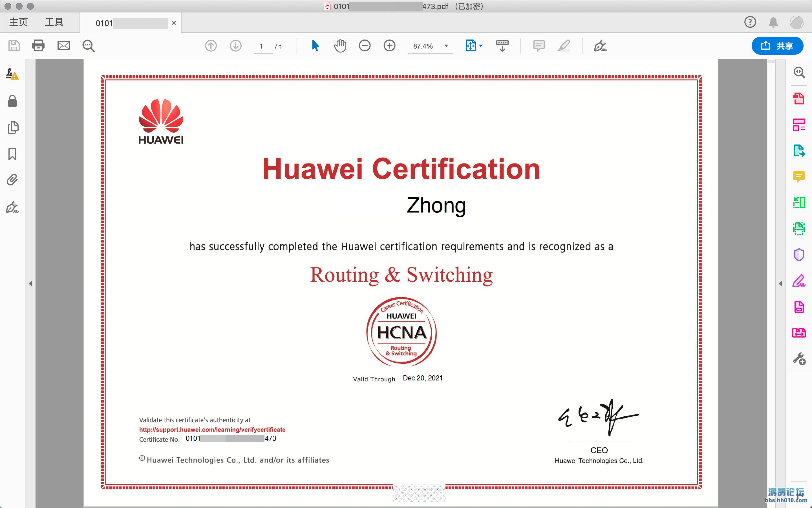
Task: Go to next page with the down arrow
Action: 235,46
